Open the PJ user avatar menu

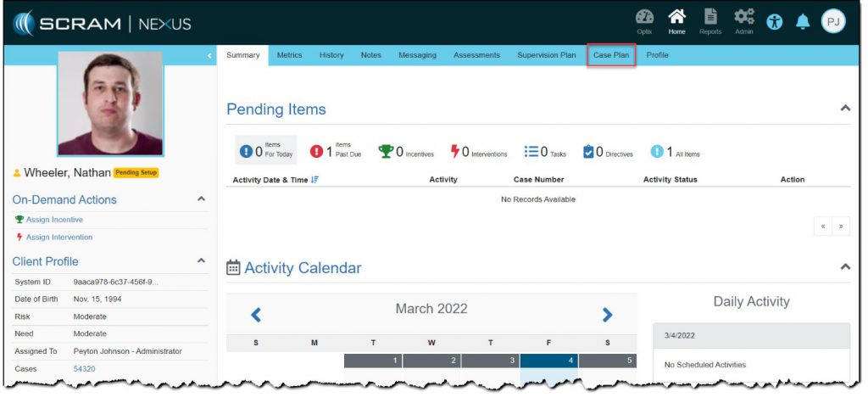(833, 21)
